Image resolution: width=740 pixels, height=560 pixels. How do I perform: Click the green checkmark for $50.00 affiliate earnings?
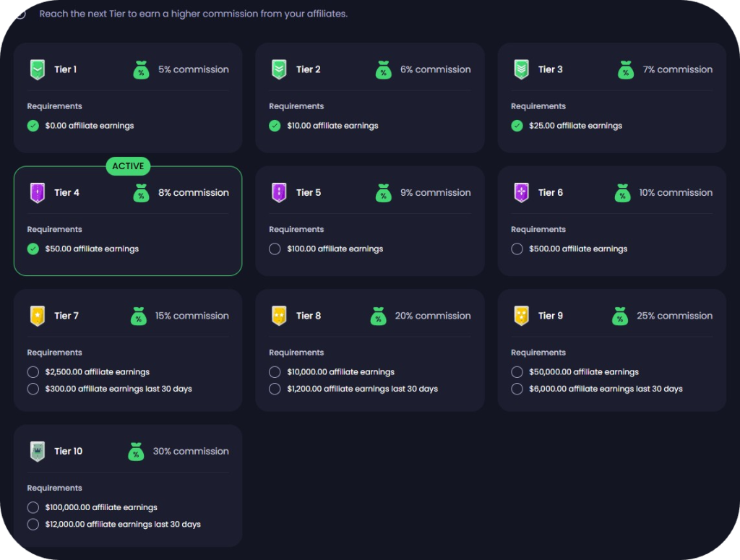coord(33,249)
